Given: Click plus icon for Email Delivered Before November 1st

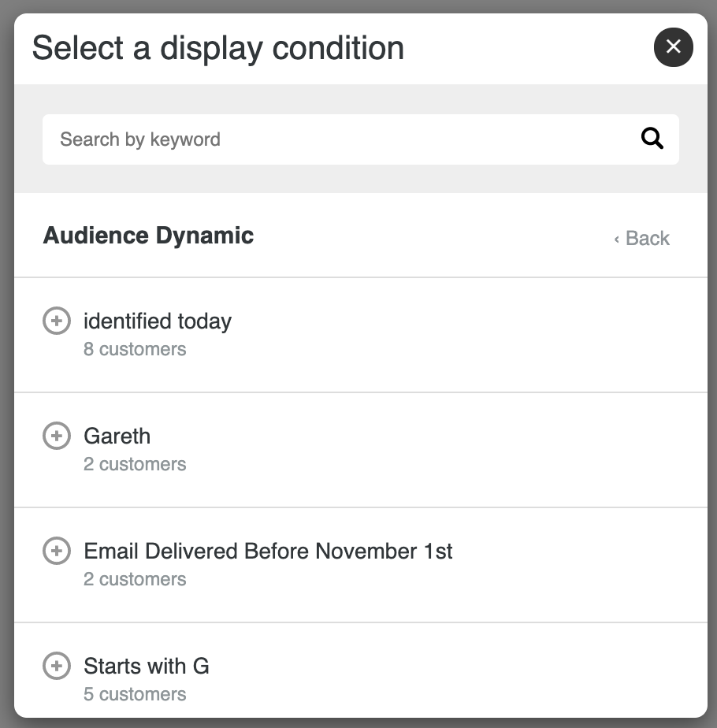Looking at the screenshot, I should click(57, 551).
